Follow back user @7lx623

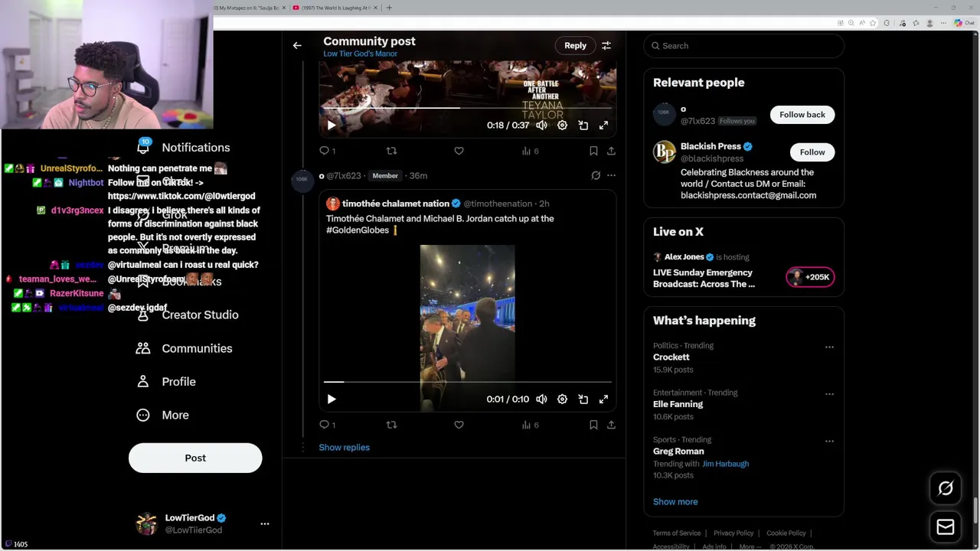[x=802, y=115]
